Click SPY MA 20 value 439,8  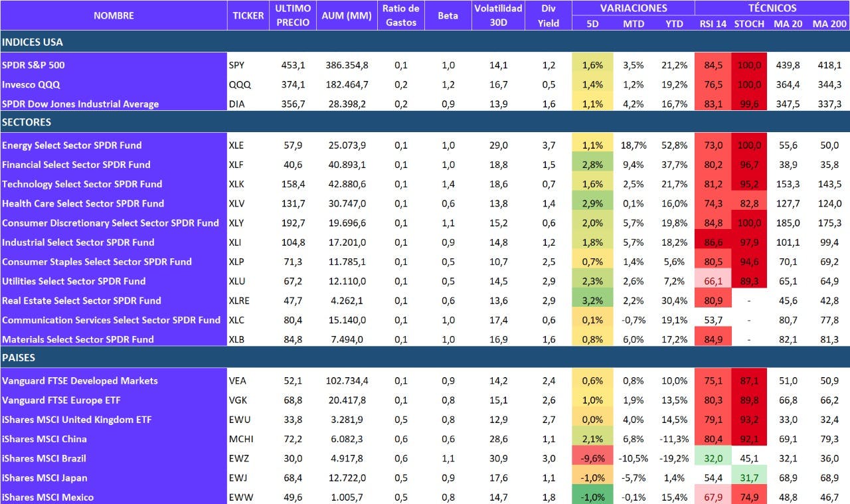(787, 65)
